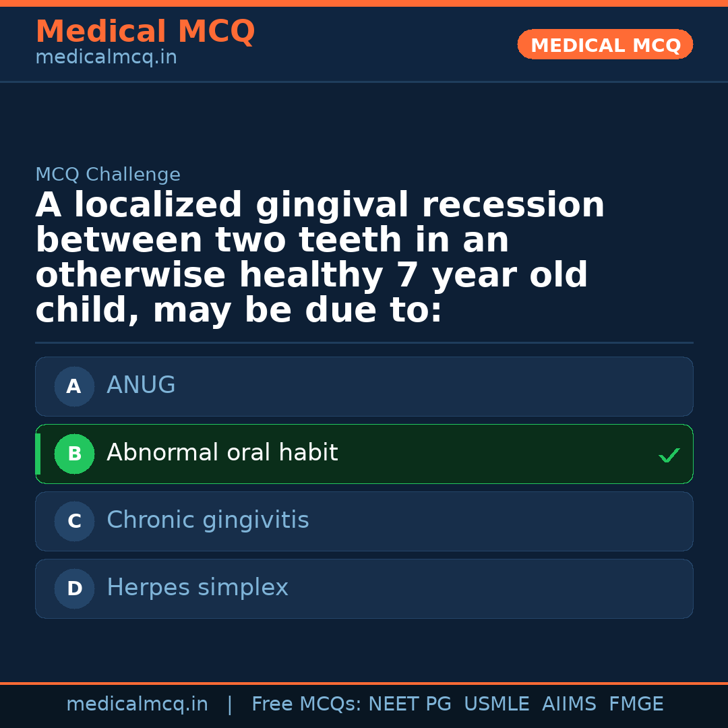The height and width of the screenshot is (728, 728).
Task: Click the green checkmark on option B
Action: (x=669, y=456)
